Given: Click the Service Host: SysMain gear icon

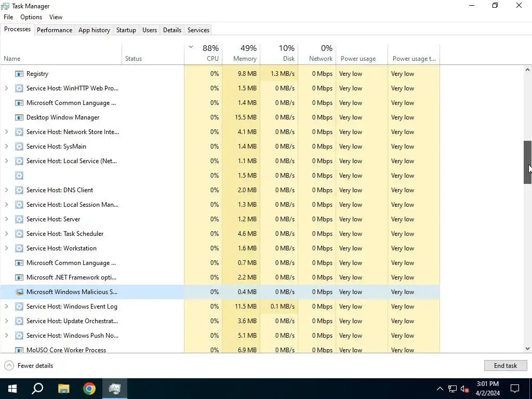Looking at the screenshot, I should (19, 147).
